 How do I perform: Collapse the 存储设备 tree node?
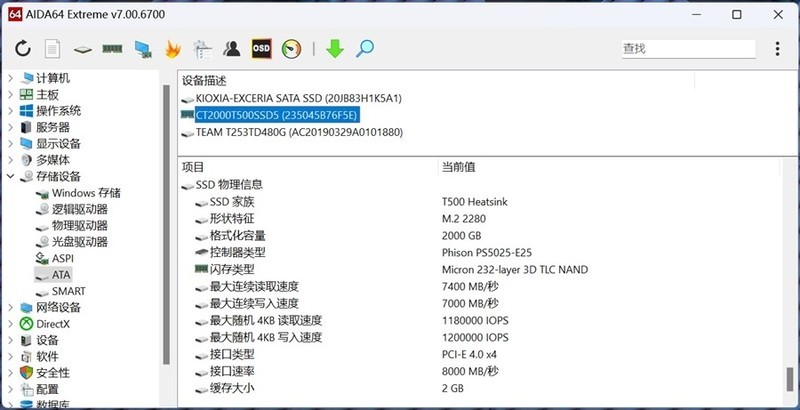click(x=11, y=176)
